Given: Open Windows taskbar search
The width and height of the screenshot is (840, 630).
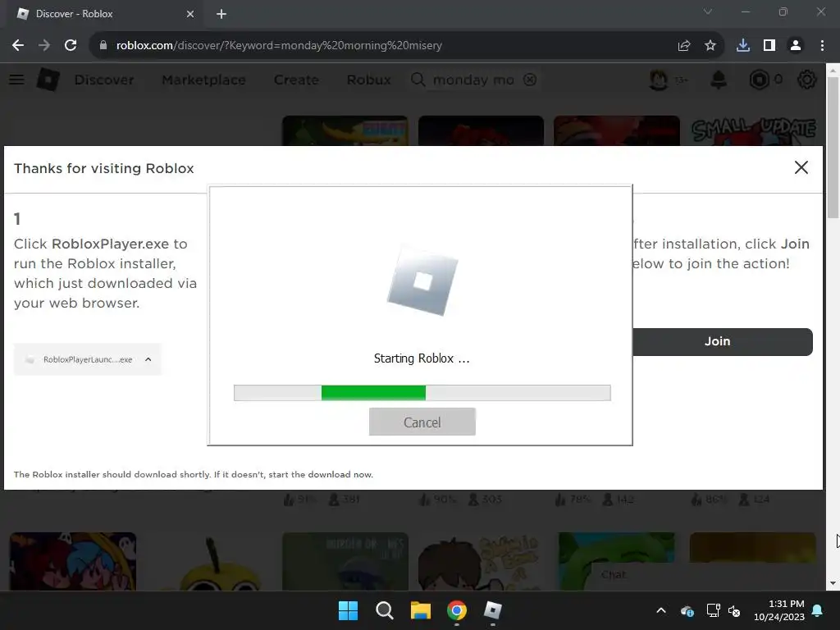Looking at the screenshot, I should click(384, 610).
